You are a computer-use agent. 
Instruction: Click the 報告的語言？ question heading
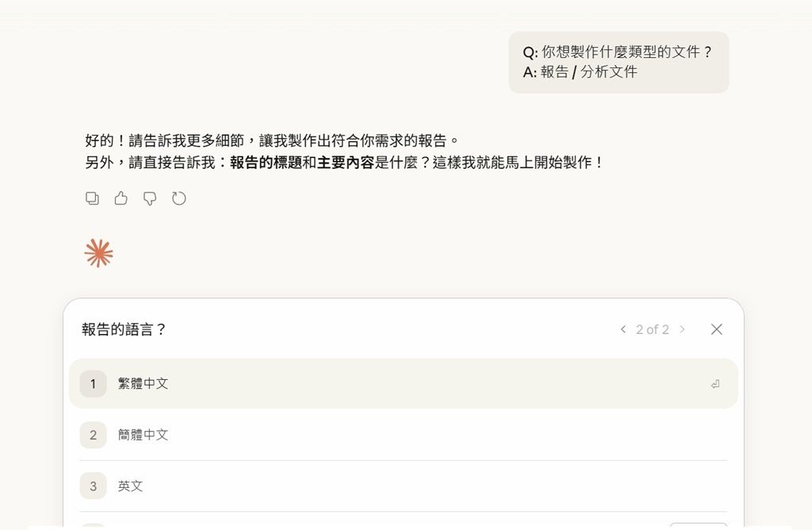point(124,329)
